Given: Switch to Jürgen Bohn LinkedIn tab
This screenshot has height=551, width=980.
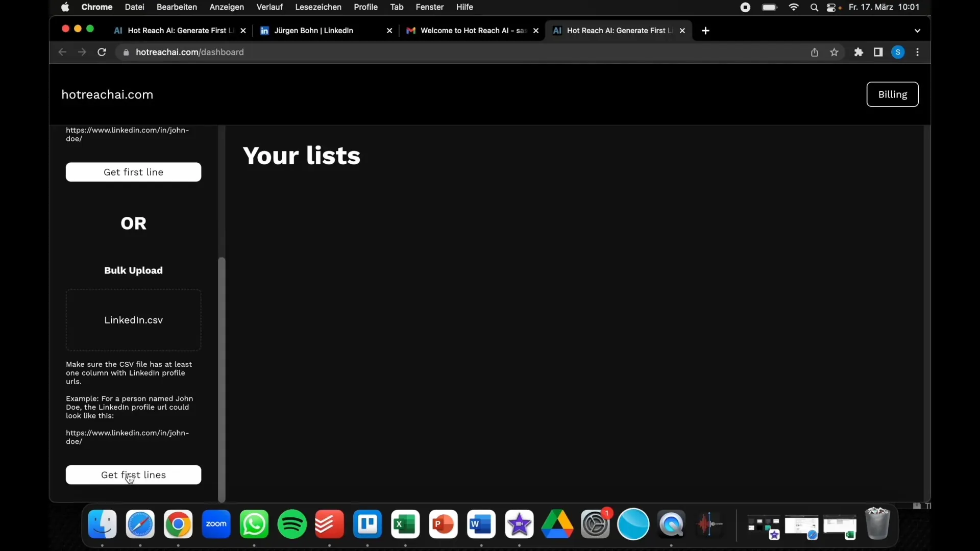Looking at the screenshot, I should [327, 30].
